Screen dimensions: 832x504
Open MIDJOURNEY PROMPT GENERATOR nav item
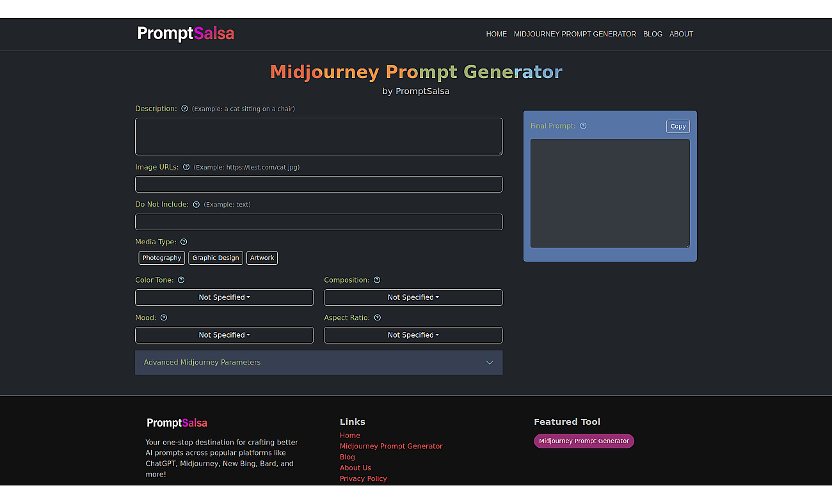click(x=575, y=34)
